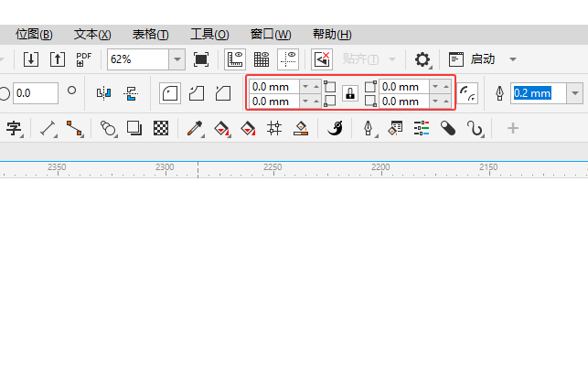Click the outline width field 0.2 mm
This screenshot has height=385, width=588.
(x=538, y=93)
